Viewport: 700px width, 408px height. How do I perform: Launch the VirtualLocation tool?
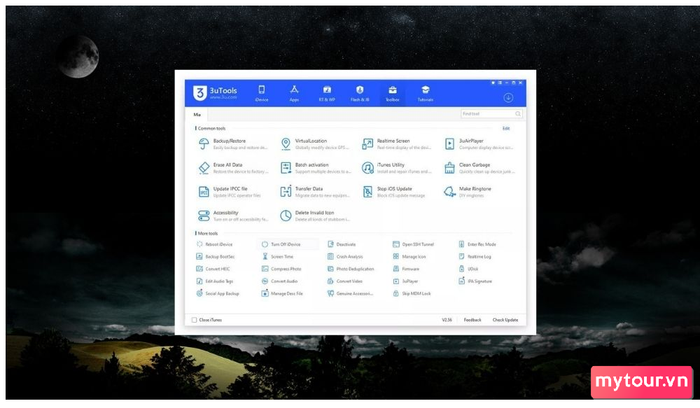coord(314,144)
